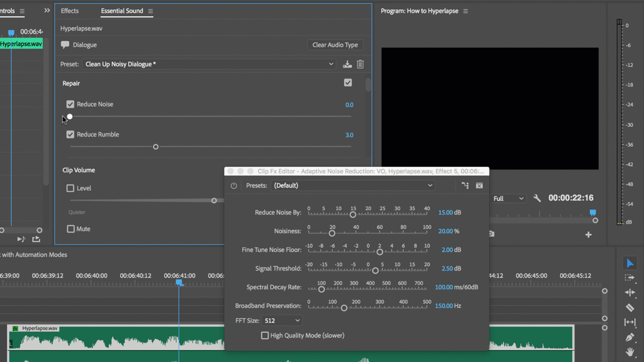Open Program Monitor settings wrench
This screenshot has height=362, width=644.
click(537, 198)
